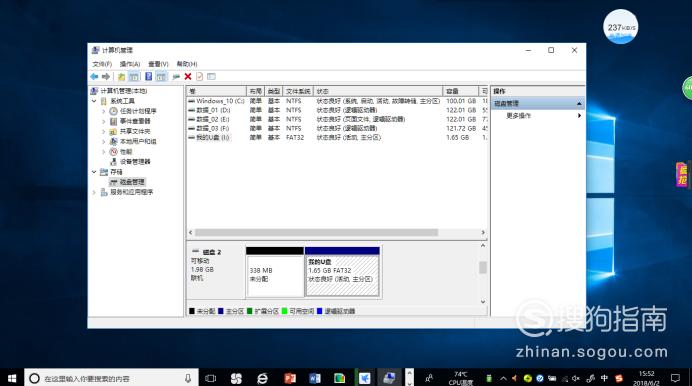Sort by the 布局 (Layout) column header
Viewport: 692px width, 386px height.
tap(255, 91)
